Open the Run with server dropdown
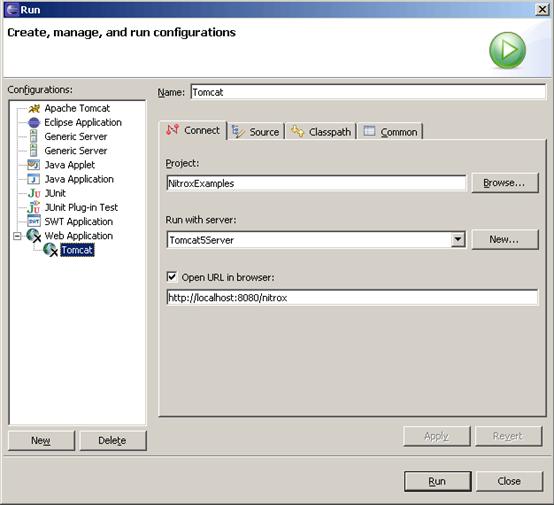554x505 pixels. [458, 240]
